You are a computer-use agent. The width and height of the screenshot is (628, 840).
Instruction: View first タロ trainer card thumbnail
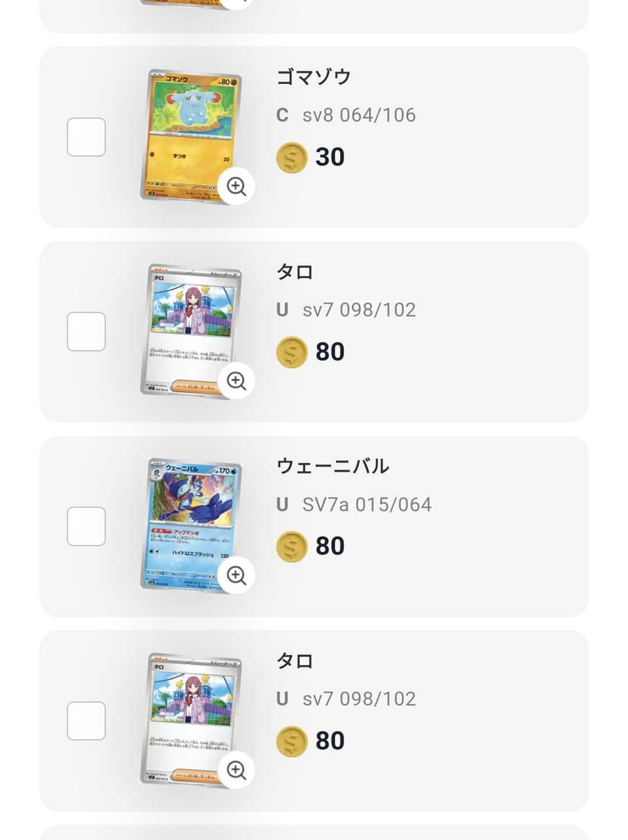tap(191, 330)
